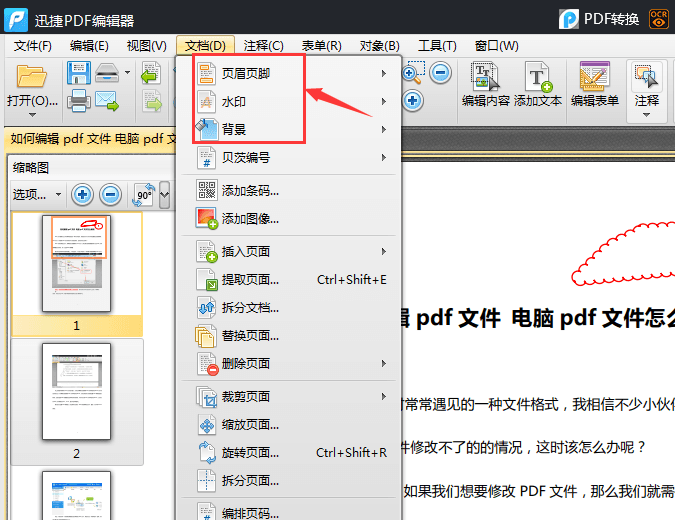Click thumbnail zoom out minus icon
675x520 pixels.
[111, 195]
